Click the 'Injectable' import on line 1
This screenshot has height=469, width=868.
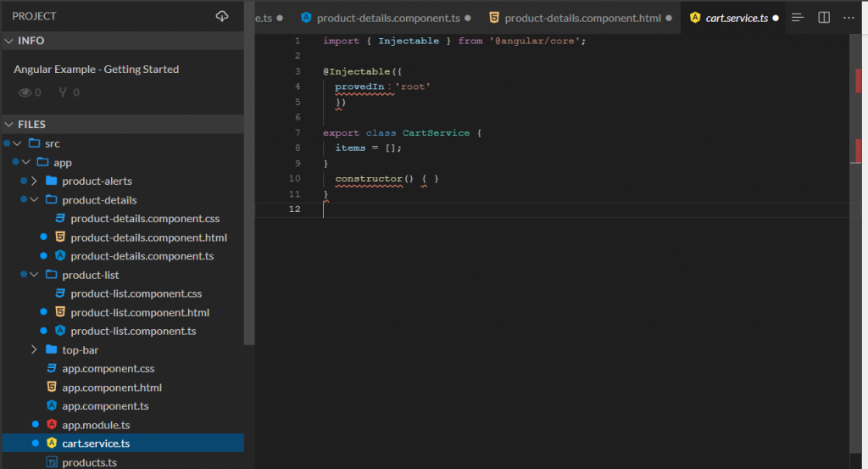point(409,41)
